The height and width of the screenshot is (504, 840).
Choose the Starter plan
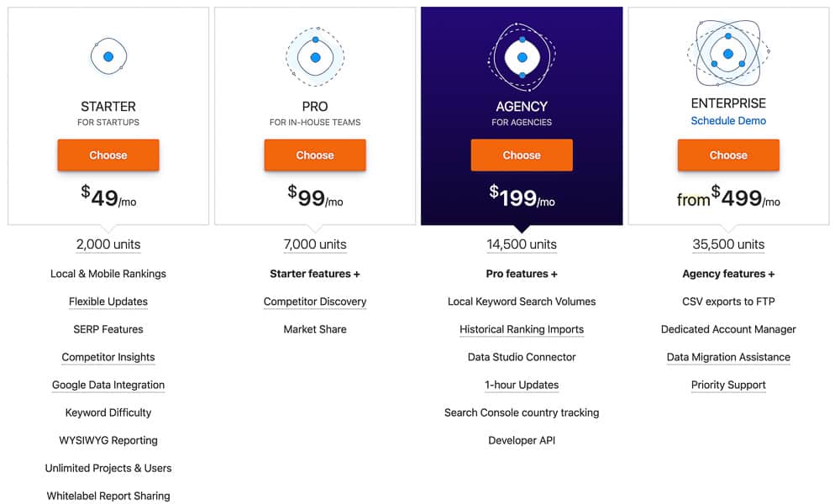(x=108, y=155)
